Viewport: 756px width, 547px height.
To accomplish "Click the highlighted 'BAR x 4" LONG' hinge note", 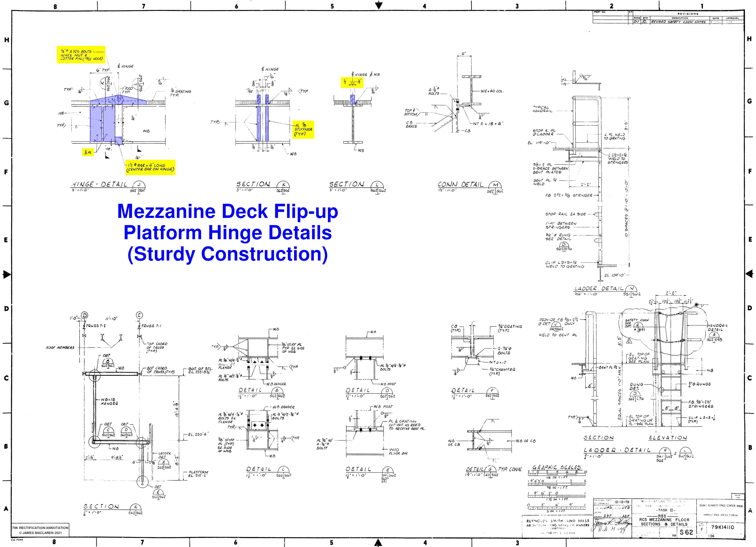I will 150,168.
